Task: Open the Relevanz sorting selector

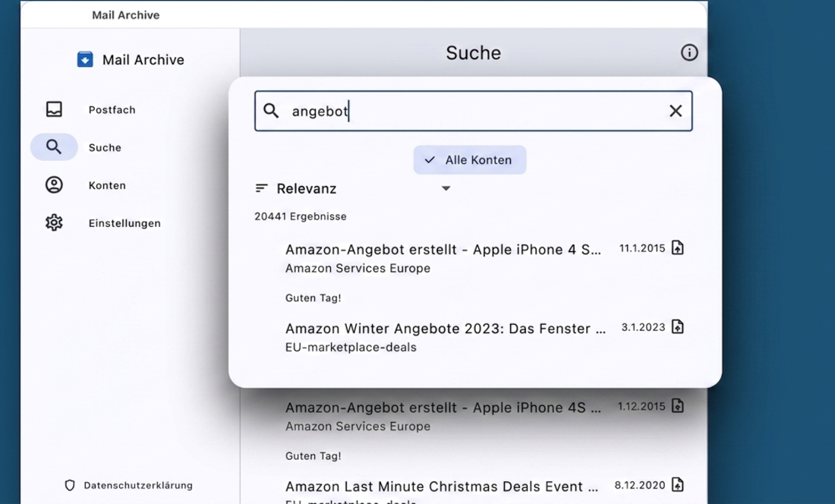Action: click(x=353, y=188)
